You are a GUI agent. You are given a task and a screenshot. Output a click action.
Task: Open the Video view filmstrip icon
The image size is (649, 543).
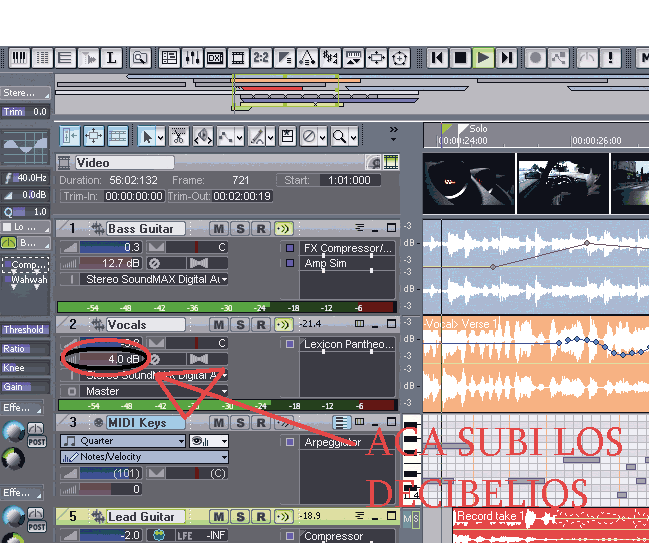[238, 58]
